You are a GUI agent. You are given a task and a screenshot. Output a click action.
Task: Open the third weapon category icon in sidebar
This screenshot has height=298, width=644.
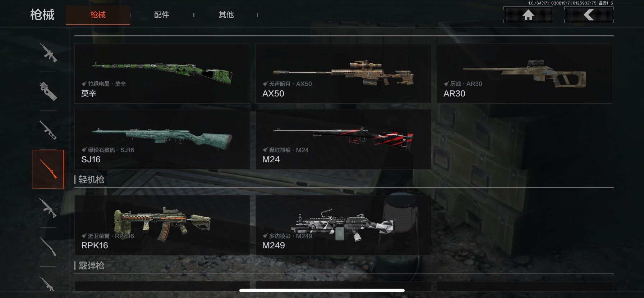point(48,130)
